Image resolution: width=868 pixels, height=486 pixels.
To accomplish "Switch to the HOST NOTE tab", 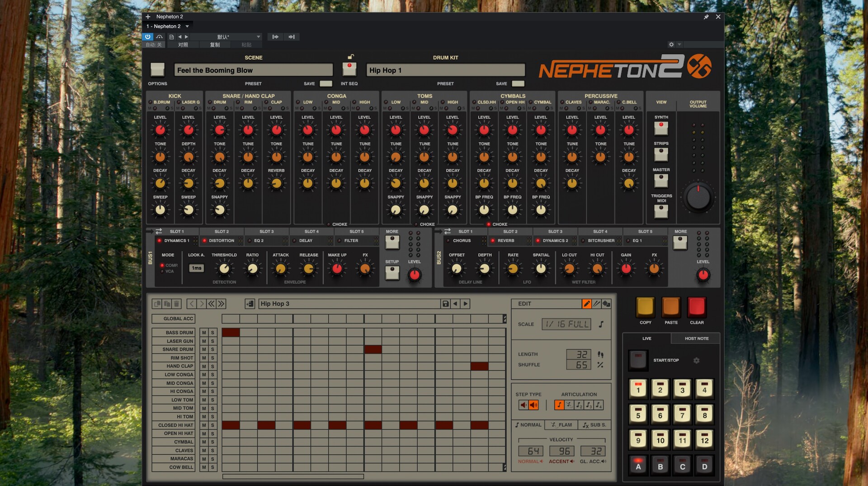I will coord(696,338).
